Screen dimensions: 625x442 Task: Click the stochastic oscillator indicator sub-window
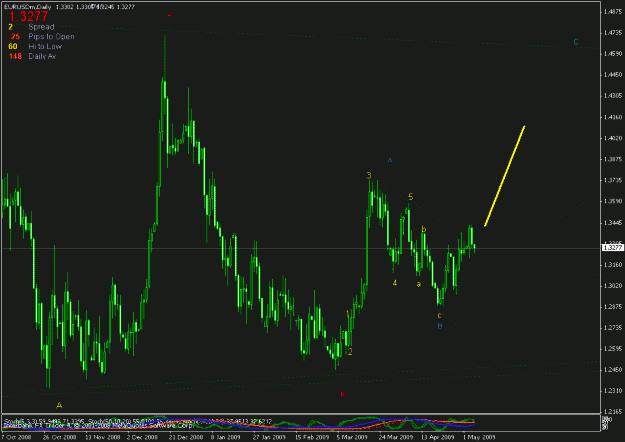tap(301, 423)
